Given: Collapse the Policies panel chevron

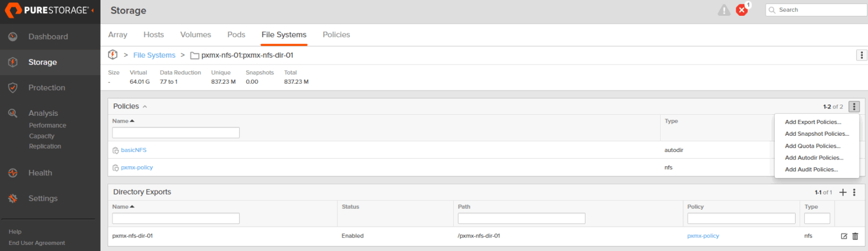Looking at the screenshot, I should tap(145, 106).
